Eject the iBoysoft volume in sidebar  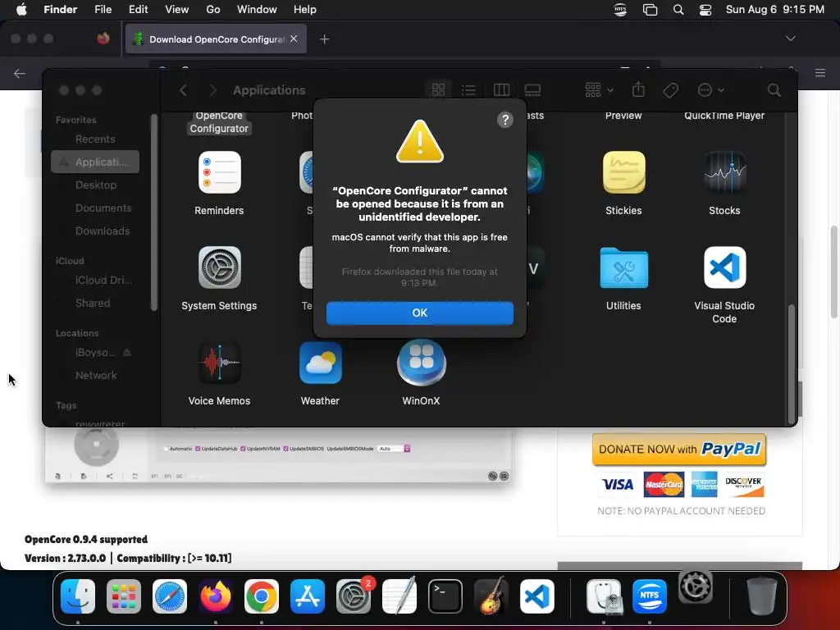click(x=127, y=353)
